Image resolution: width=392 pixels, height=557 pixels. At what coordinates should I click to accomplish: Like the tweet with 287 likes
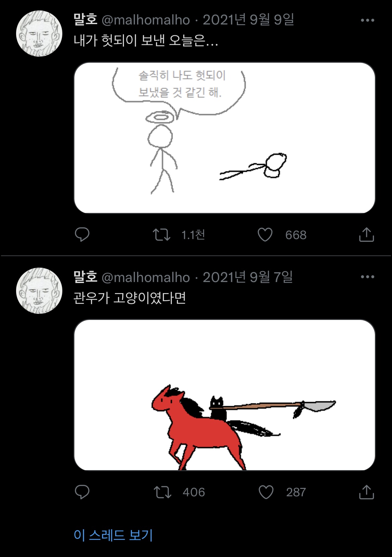tap(266, 492)
